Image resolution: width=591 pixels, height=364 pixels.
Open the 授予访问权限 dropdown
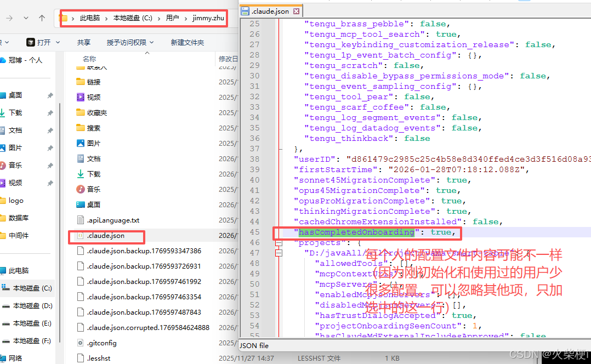tap(130, 42)
